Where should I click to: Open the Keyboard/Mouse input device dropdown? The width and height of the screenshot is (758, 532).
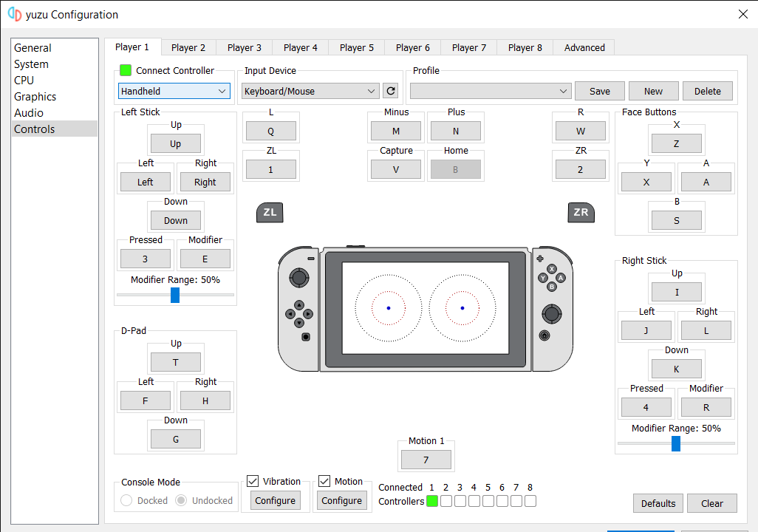point(310,91)
